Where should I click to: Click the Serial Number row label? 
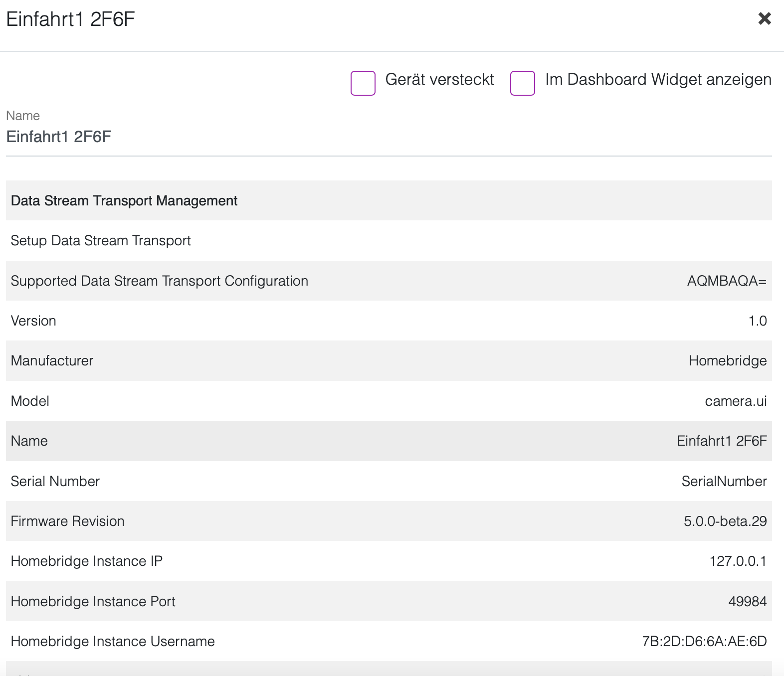(x=55, y=482)
